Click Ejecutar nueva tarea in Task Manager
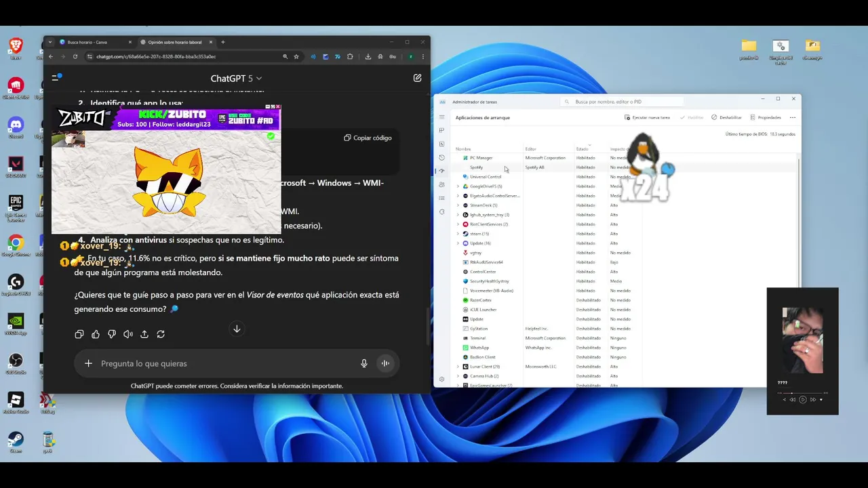The image size is (868, 488). coord(648,117)
